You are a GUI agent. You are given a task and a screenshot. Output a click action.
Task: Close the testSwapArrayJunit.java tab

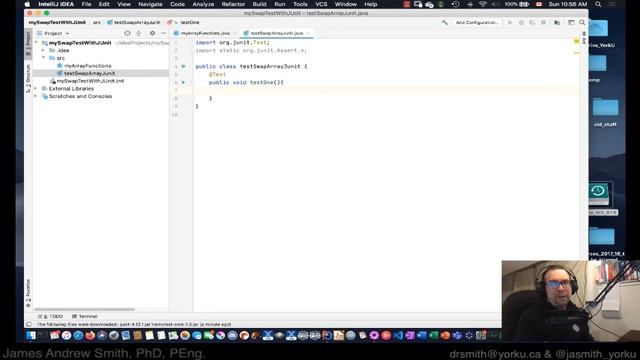click(308, 33)
